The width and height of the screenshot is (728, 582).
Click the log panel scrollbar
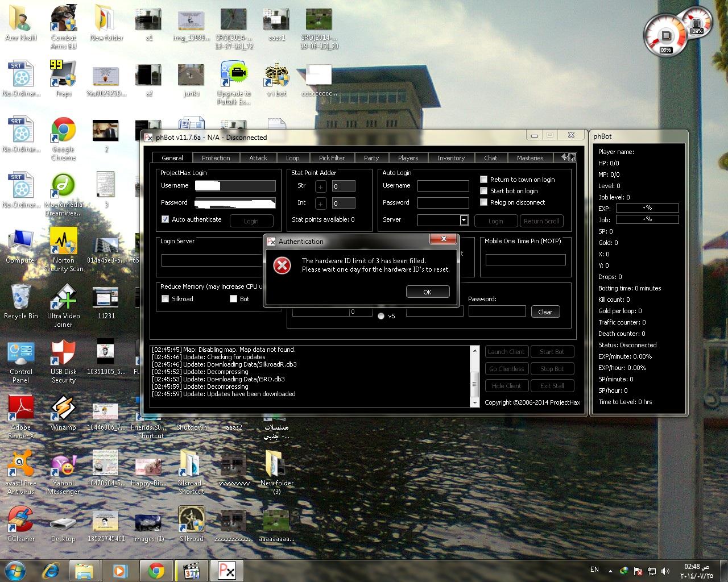click(474, 376)
